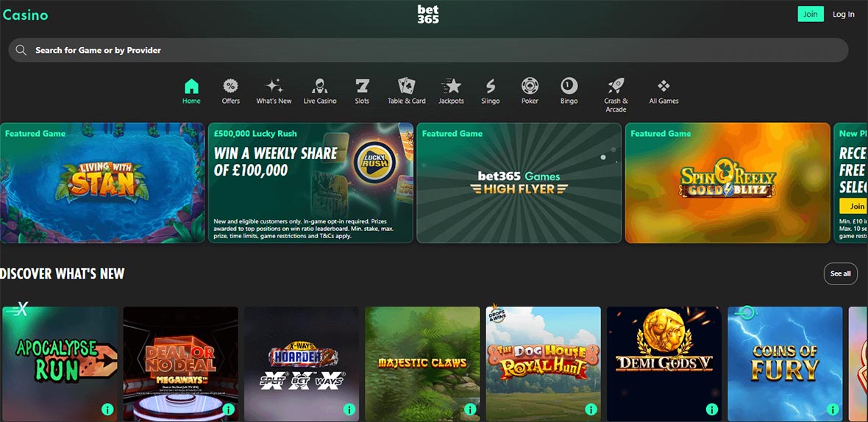This screenshot has height=422, width=868.
Task: Open the £500,000 Lucky Rush promo banner
Action: 310,182
